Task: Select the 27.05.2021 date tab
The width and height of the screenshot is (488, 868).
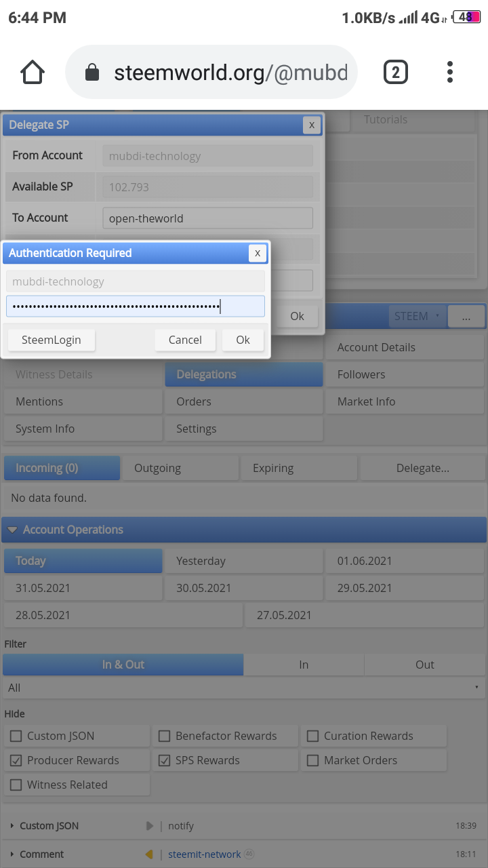Action: click(x=365, y=615)
